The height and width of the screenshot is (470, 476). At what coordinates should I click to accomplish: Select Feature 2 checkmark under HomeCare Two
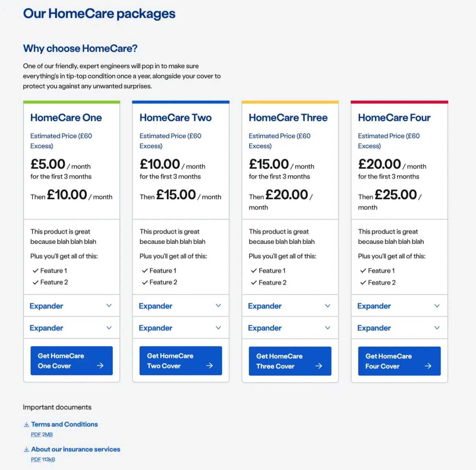(x=145, y=282)
